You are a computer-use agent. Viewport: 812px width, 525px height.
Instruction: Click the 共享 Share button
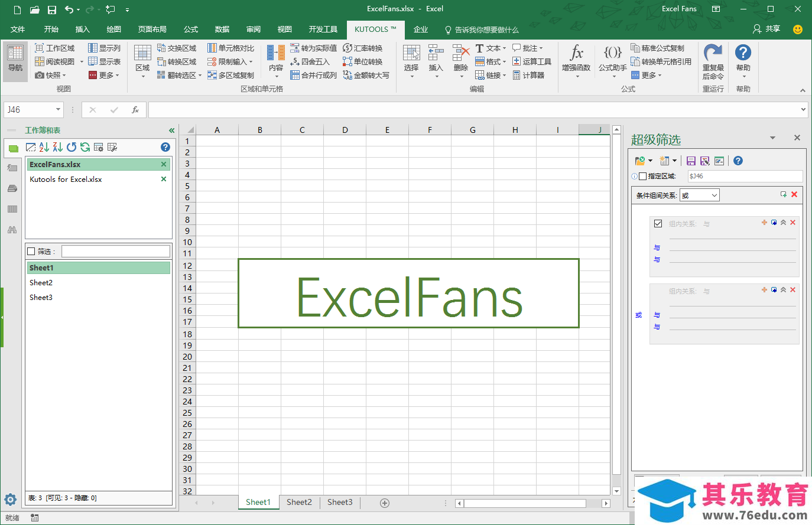[x=766, y=29]
